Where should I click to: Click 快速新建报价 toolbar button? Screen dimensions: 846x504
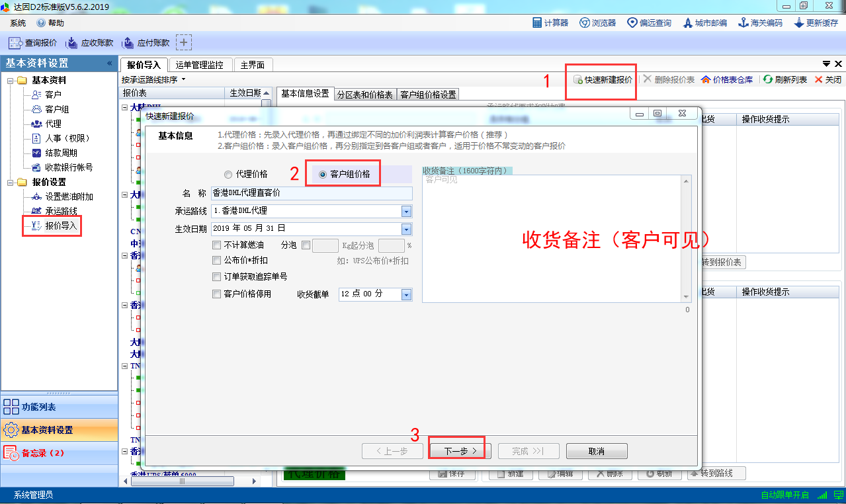(603, 79)
